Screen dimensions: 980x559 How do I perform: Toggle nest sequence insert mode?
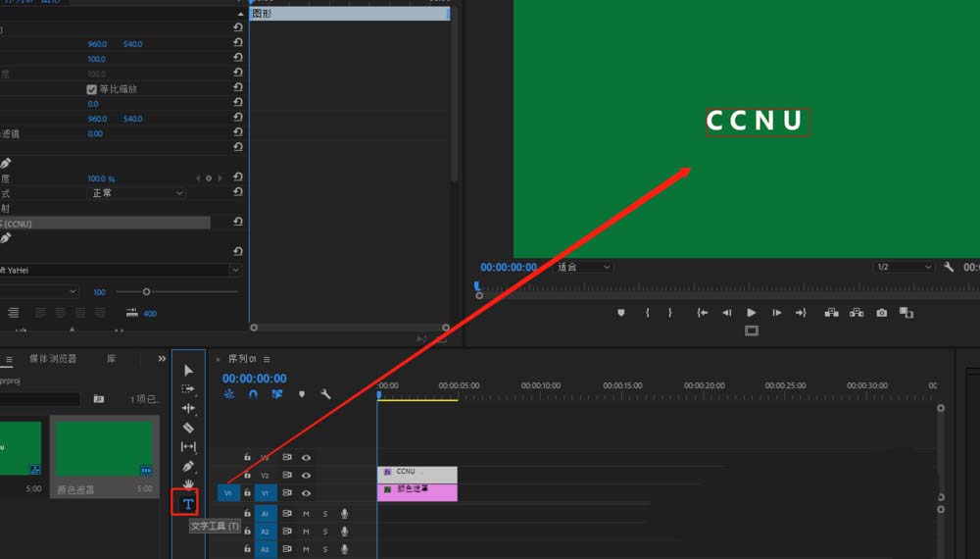coord(228,394)
